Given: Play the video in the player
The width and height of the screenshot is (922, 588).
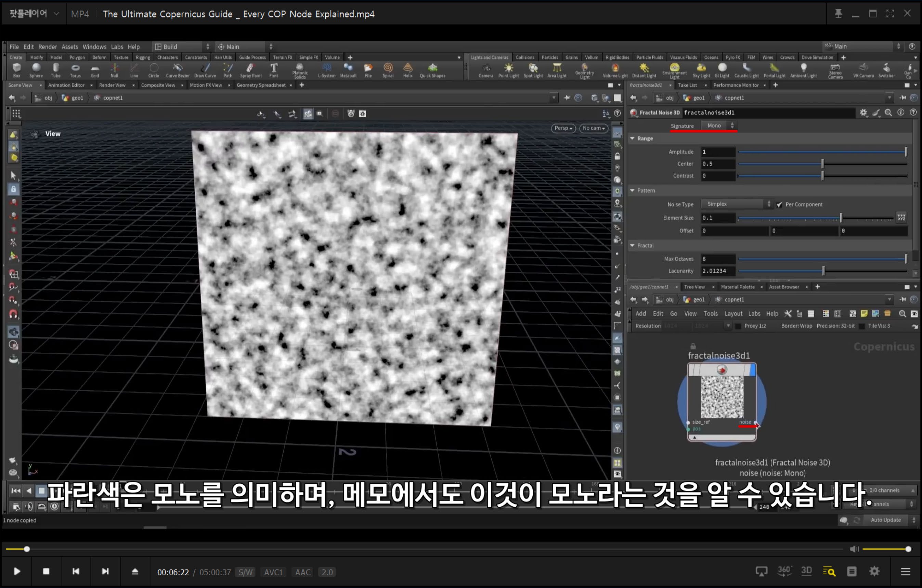Looking at the screenshot, I should 17,572.
